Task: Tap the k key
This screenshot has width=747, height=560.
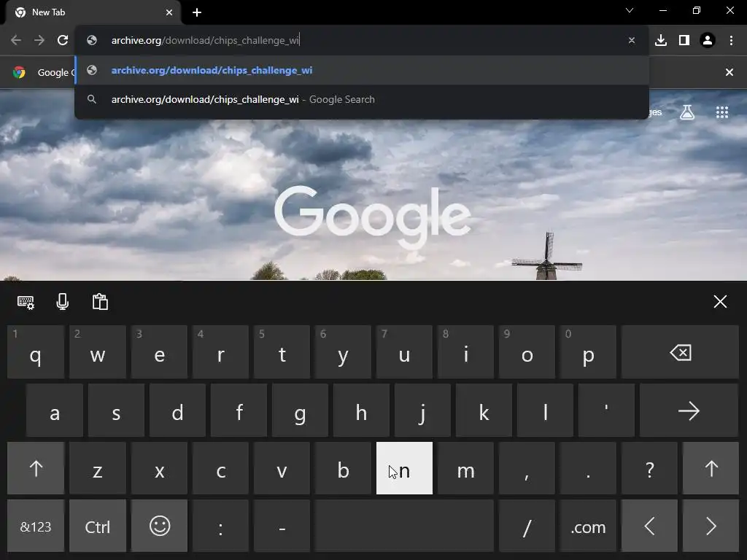Action: click(484, 411)
